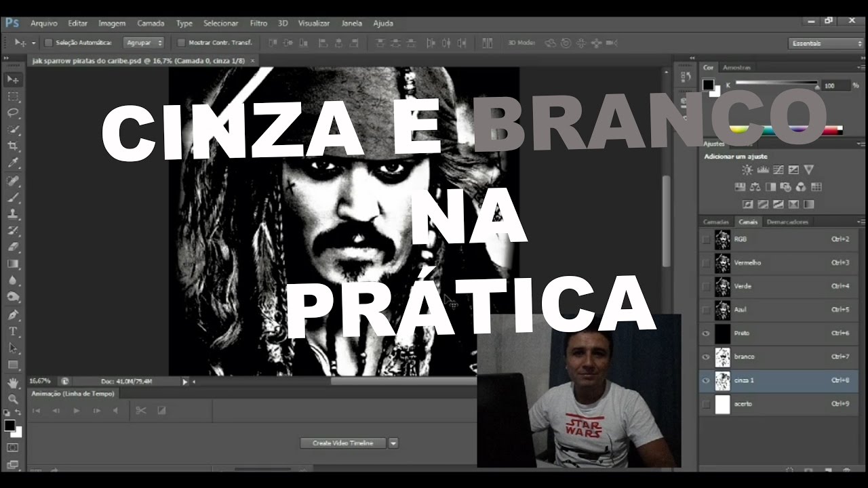
Task: Show the Vermelho channel visibility
Action: pos(706,263)
